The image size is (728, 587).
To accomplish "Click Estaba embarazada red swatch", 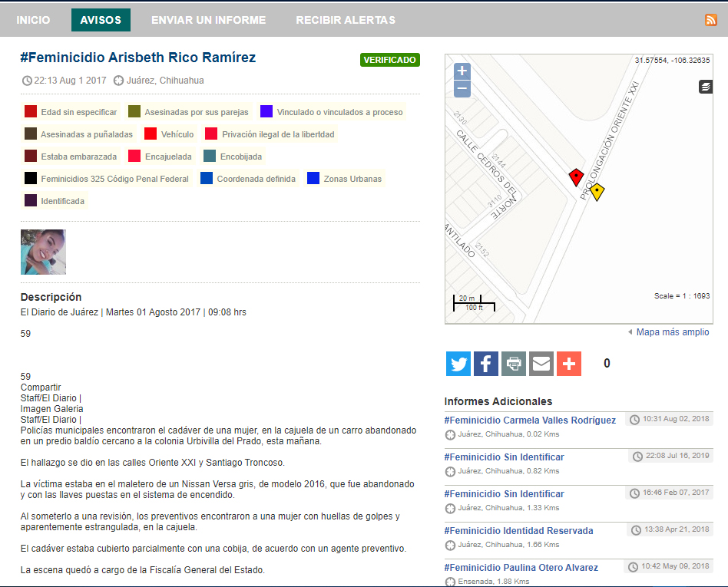I will pos(31,156).
